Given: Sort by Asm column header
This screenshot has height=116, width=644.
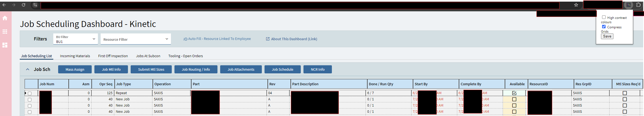Looking at the screenshot, I should (80, 84).
